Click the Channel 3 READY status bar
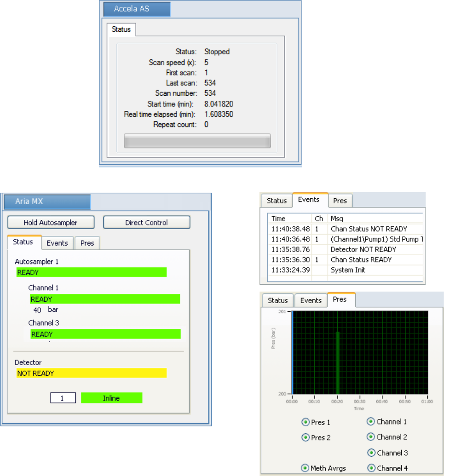The height and width of the screenshot is (476, 461). pyautogui.click(x=105, y=334)
